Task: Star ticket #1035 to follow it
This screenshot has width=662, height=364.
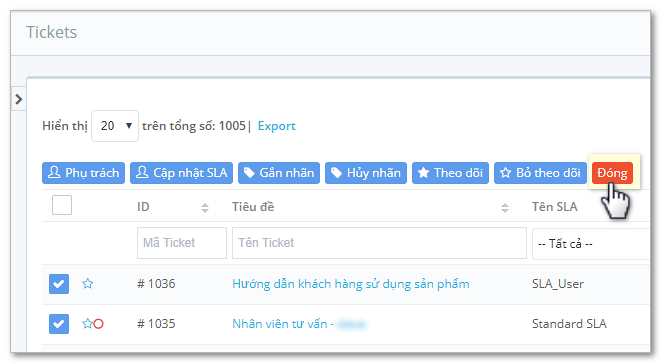Action: 87,323
